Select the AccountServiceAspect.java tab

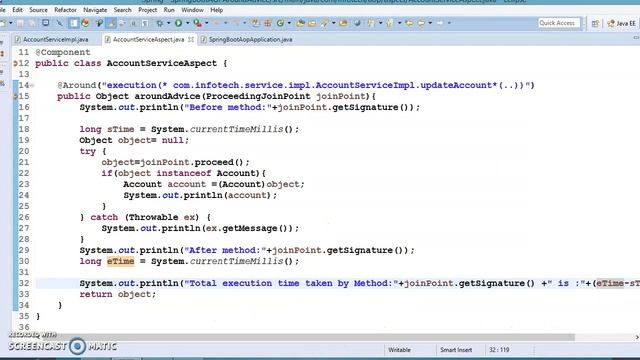(x=149, y=40)
